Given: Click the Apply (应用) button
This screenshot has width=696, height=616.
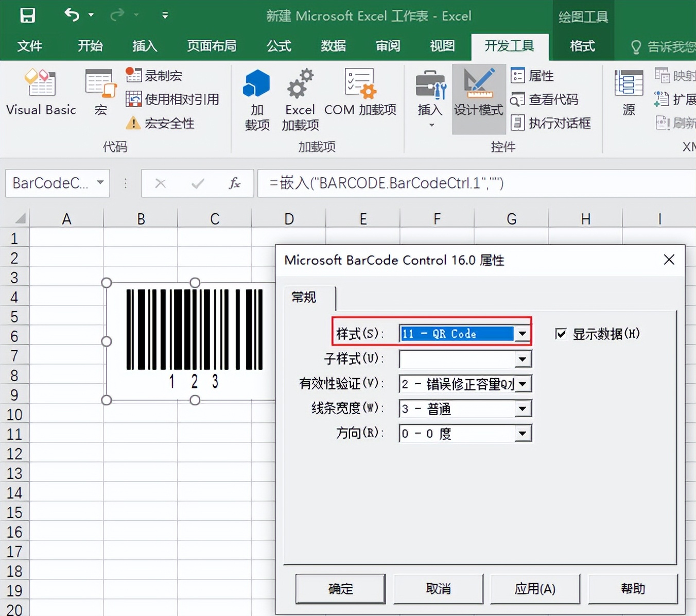Looking at the screenshot, I should tap(535, 588).
